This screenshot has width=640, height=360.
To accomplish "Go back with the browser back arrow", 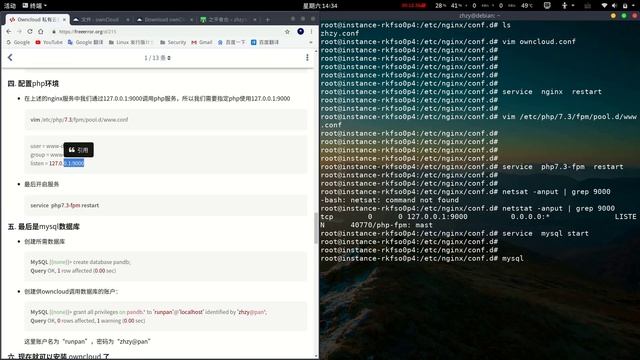I will [9, 31].
